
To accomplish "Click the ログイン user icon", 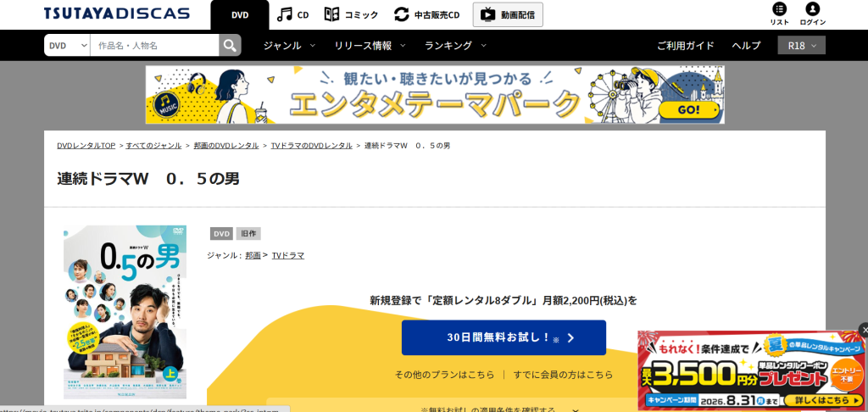I will (813, 14).
